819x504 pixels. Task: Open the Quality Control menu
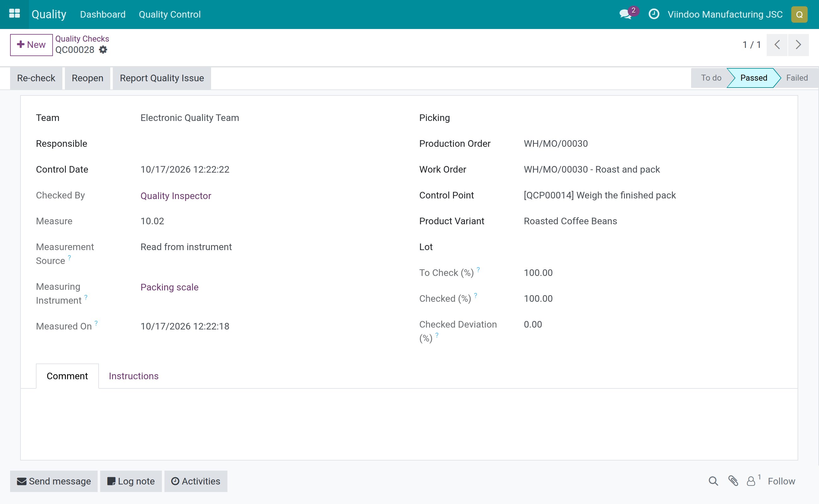tap(170, 14)
